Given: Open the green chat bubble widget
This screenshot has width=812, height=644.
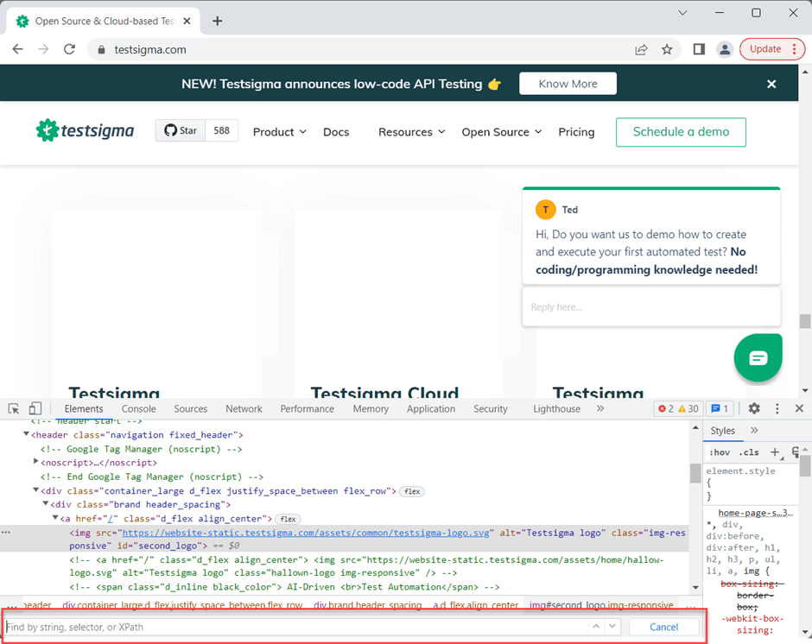Looking at the screenshot, I should (x=758, y=357).
